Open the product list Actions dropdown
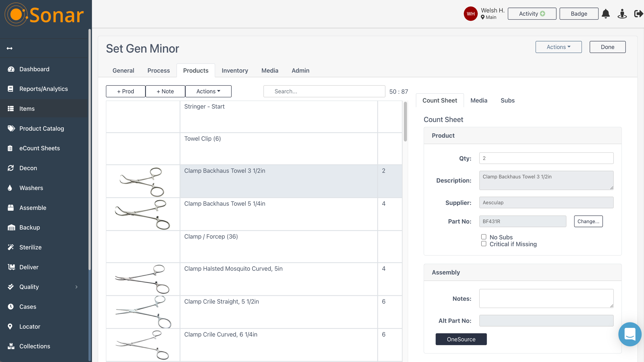The height and width of the screenshot is (362, 644). pos(208,91)
